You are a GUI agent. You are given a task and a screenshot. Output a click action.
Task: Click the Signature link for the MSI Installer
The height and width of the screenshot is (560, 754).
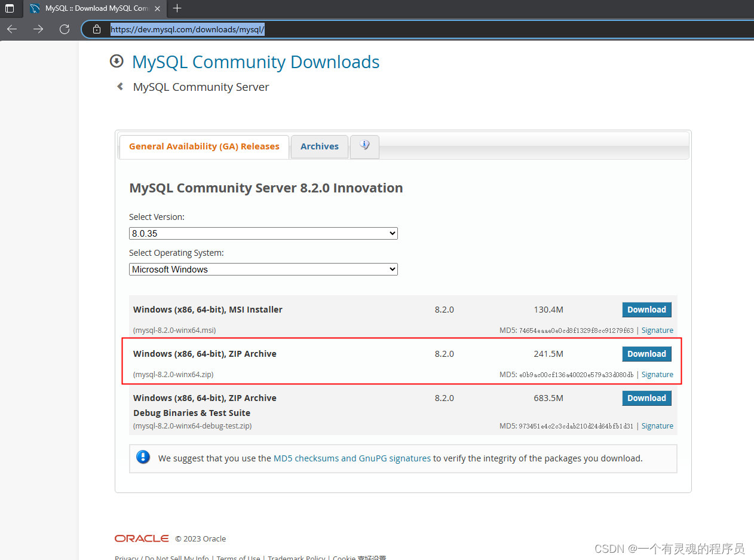[x=657, y=330]
